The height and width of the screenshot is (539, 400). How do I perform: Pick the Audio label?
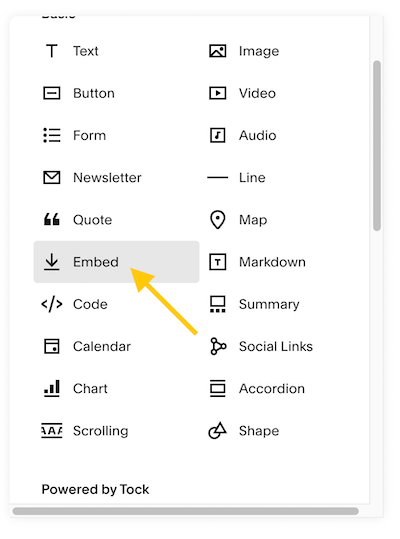pyautogui.click(x=257, y=135)
